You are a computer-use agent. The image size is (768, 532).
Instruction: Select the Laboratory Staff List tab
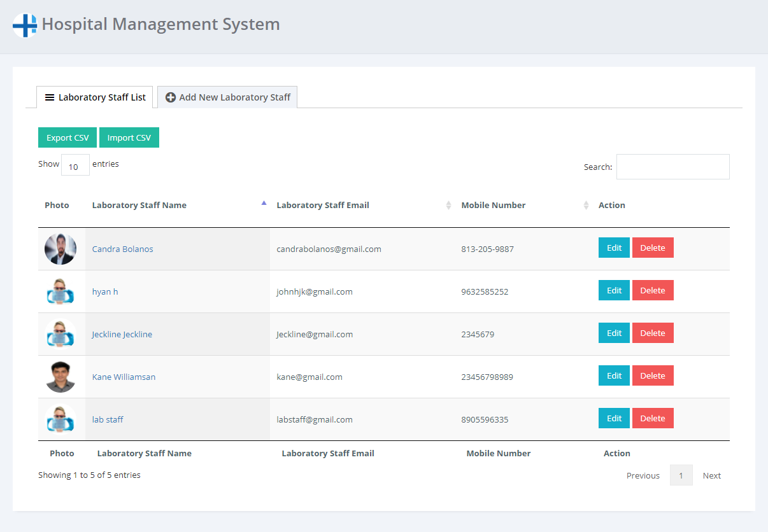95,97
